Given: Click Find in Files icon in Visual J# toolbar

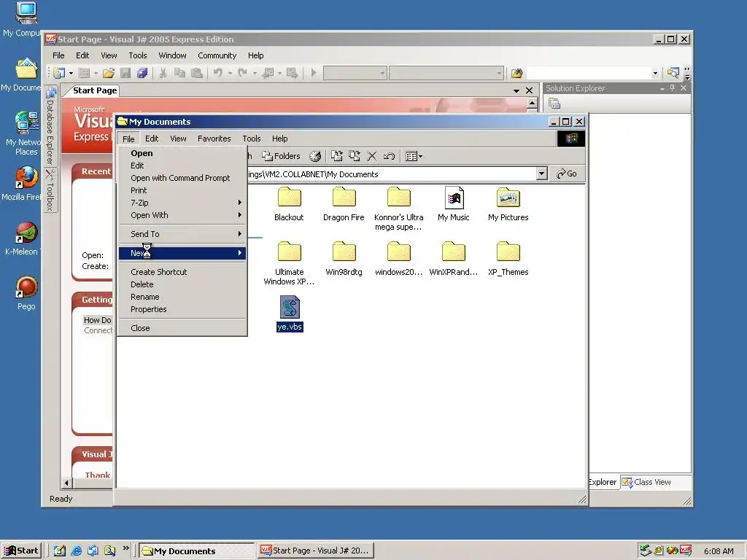Looking at the screenshot, I should click(x=517, y=73).
